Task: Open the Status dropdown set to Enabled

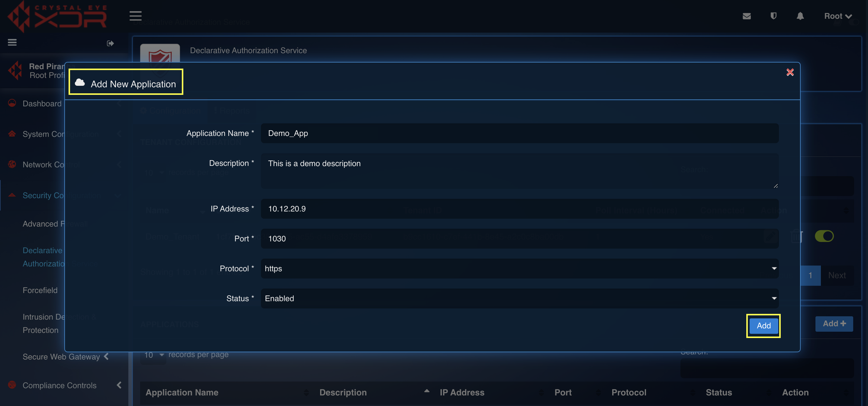Action: tap(519, 298)
